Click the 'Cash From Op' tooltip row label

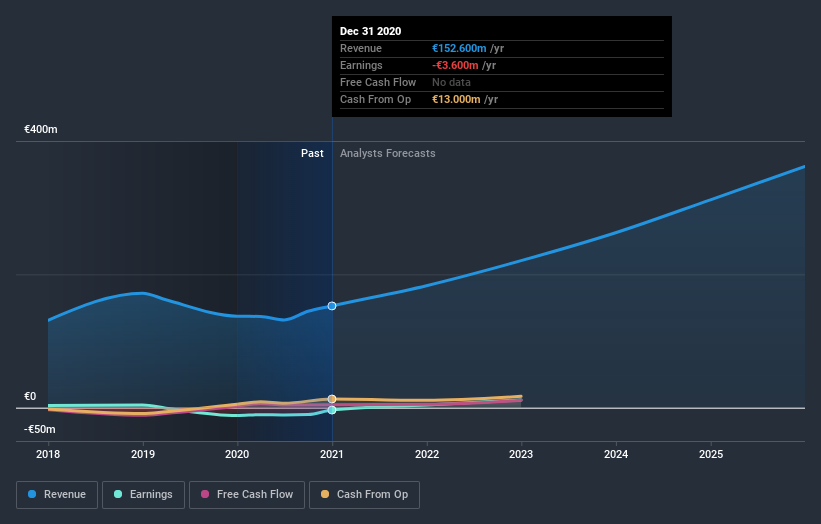point(375,99)
